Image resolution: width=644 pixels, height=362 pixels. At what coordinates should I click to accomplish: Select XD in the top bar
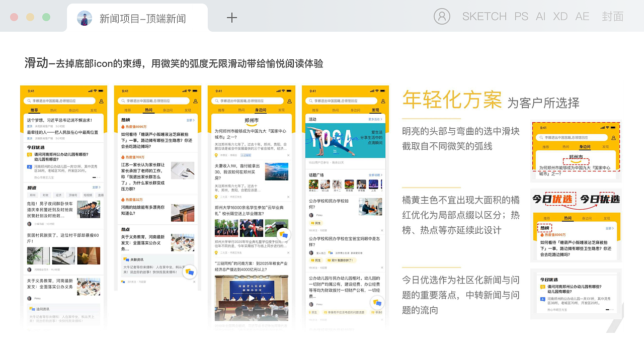[x=560, y=17]
